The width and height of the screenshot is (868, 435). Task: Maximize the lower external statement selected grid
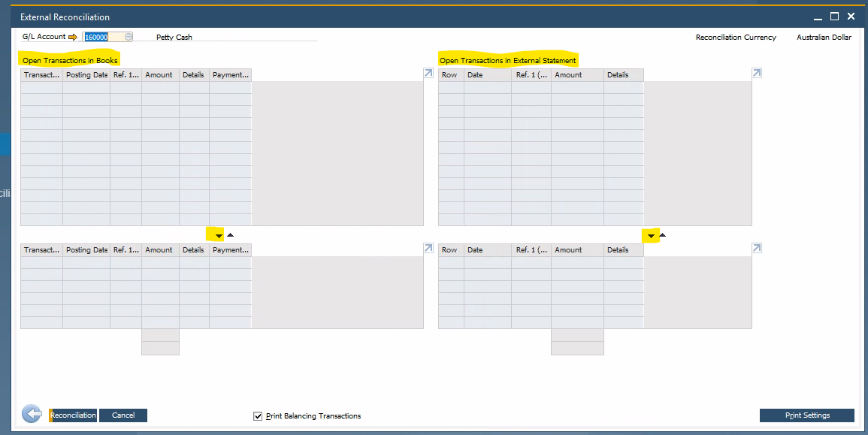point(757,248)
